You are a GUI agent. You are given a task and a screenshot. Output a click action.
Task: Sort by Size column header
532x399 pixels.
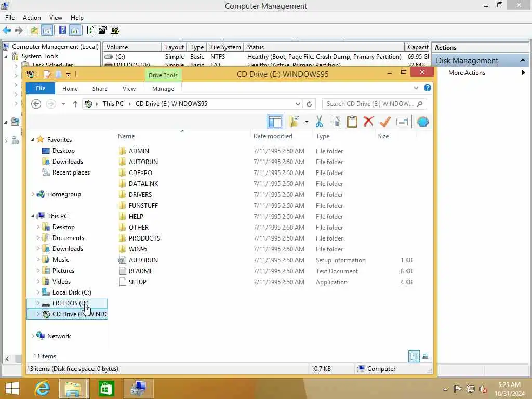tap(383, 136)
